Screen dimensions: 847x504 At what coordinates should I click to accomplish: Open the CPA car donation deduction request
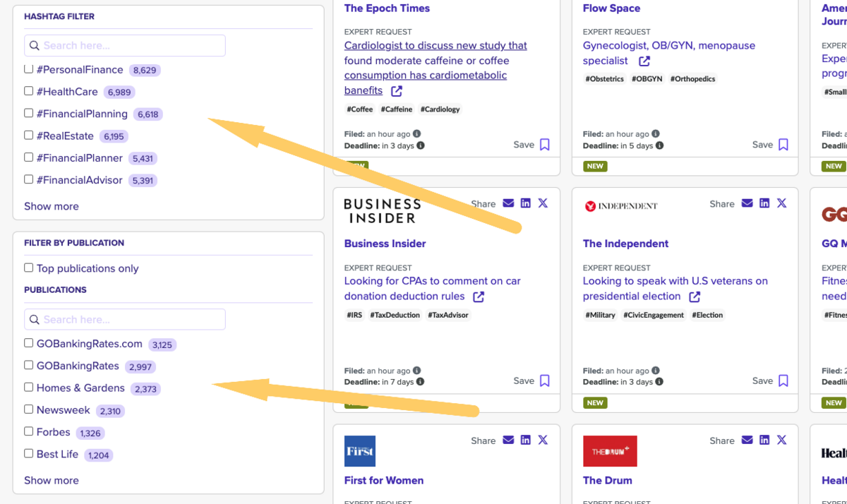click(x=432, y=289)
